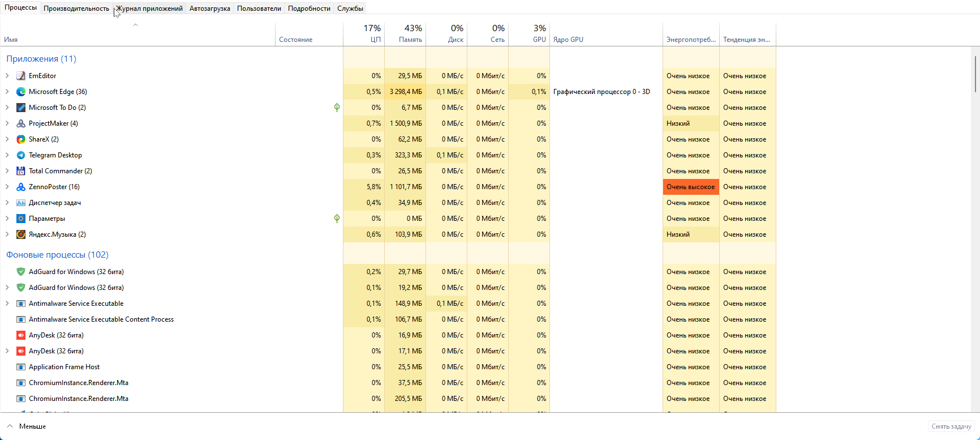The width and height of the screenshot is (980, 440).
Task: Click the Тенденция энергопотребления header
Action: pyautogui.click(x=747, y=34)
